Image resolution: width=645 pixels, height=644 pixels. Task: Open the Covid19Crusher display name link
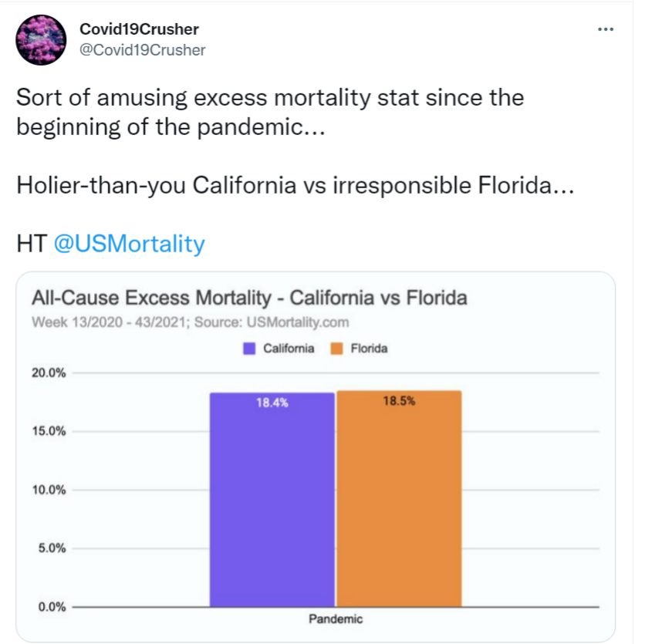point(139,29)
